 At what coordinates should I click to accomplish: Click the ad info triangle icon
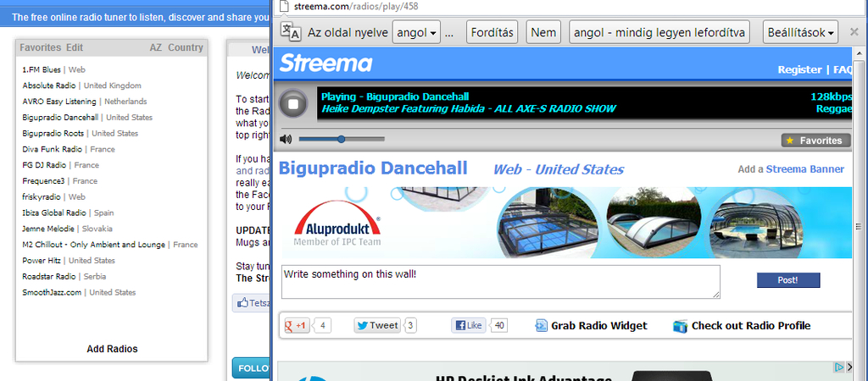(x=839, y=367)
